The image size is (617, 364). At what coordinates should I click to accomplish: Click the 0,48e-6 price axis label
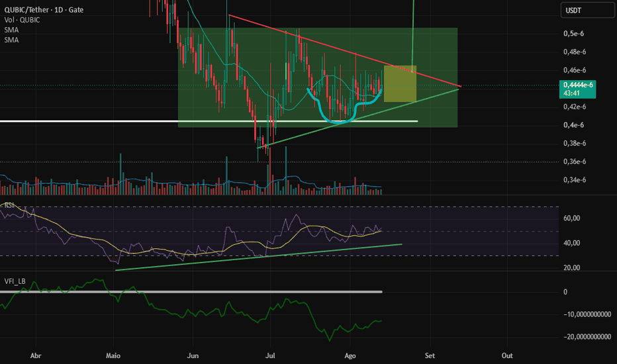(x=575, y=52)
